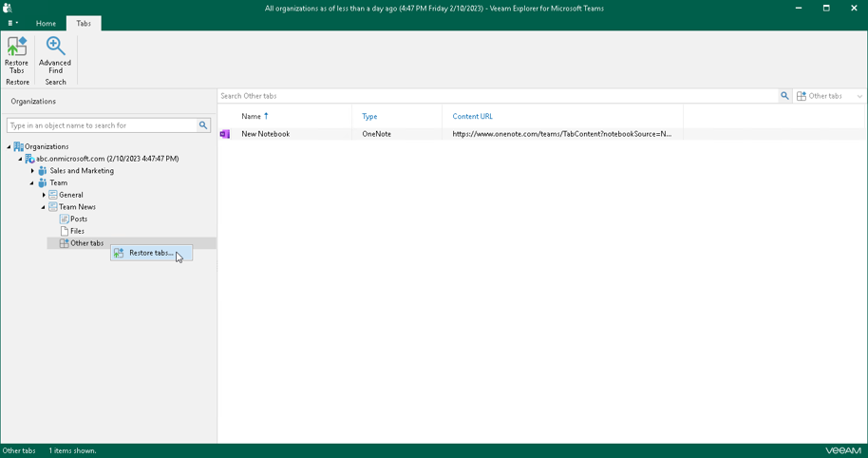
Task: Select the Tabs ribbon tab
Action: point(84,23)
